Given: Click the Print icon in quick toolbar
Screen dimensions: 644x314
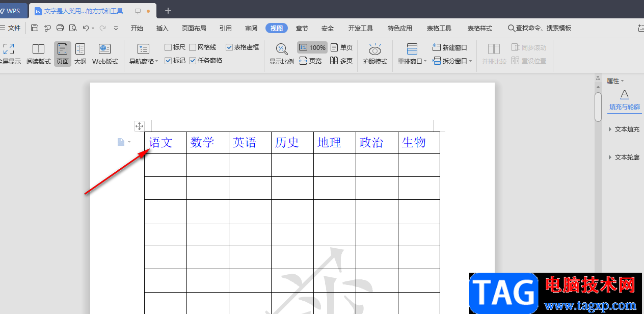Looking at the screenshot, I should [60, 28].
